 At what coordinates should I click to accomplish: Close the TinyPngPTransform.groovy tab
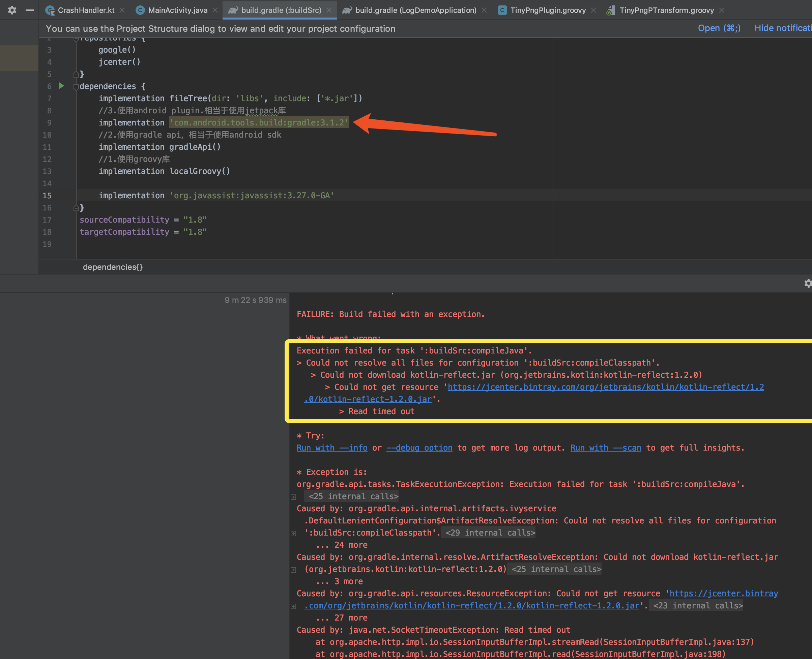tap(722, 10)
